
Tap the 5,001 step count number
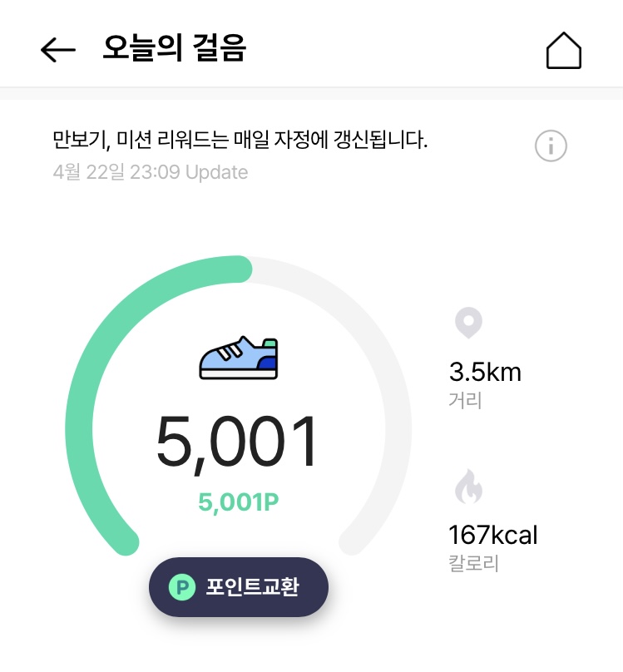coord(237,443)
